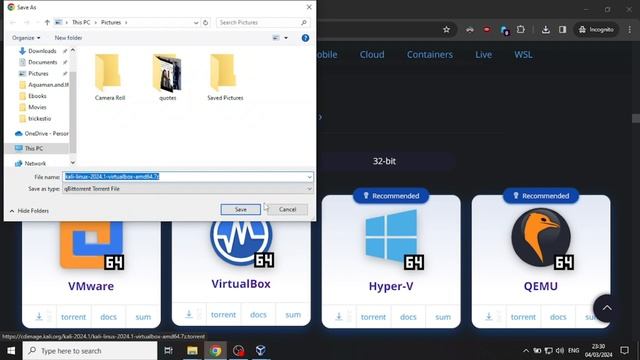Select OneDrive - Personal in navigation pane
Image resolution: width=640 pixels, height=360 pixels.
click(x=42, y=133)
